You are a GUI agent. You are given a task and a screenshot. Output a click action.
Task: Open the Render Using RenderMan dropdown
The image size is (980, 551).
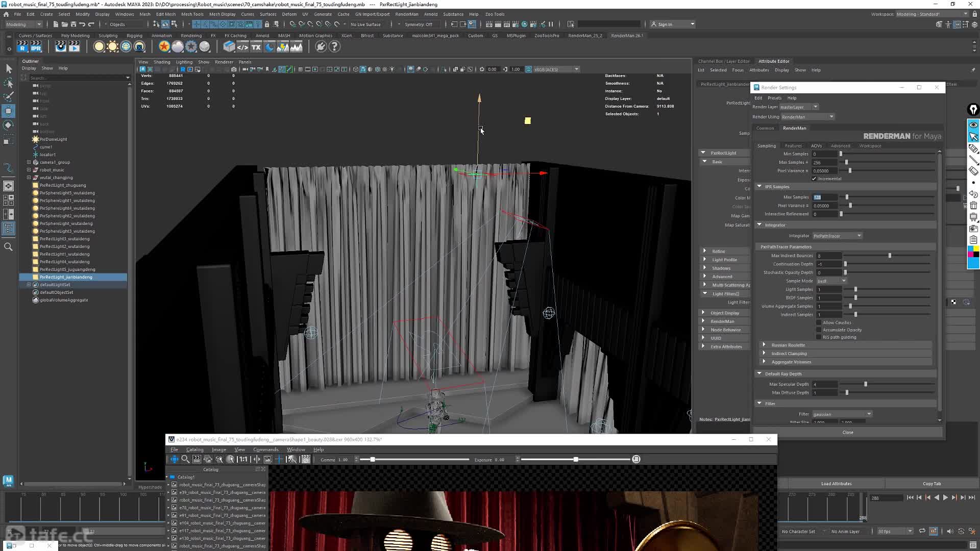[x=807, y=117]
